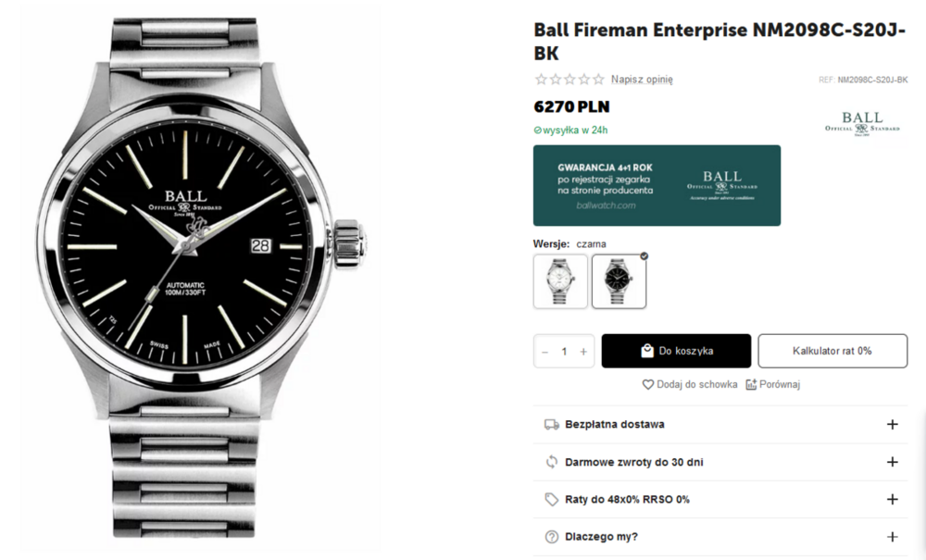Click the compare icon beside Porównaj
926x560 pixels.
751,384
